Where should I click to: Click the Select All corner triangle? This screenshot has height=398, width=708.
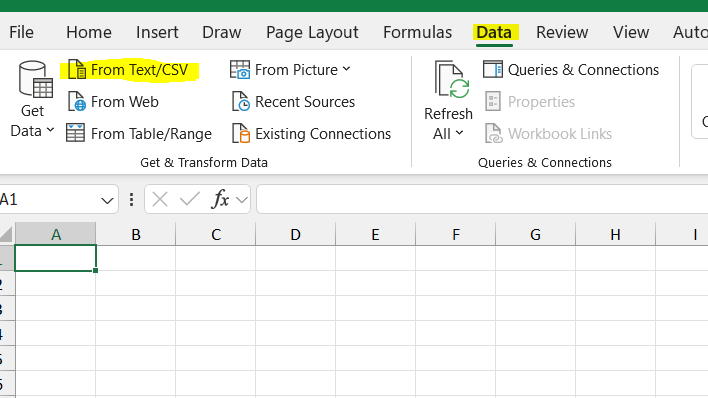[6, 234]
